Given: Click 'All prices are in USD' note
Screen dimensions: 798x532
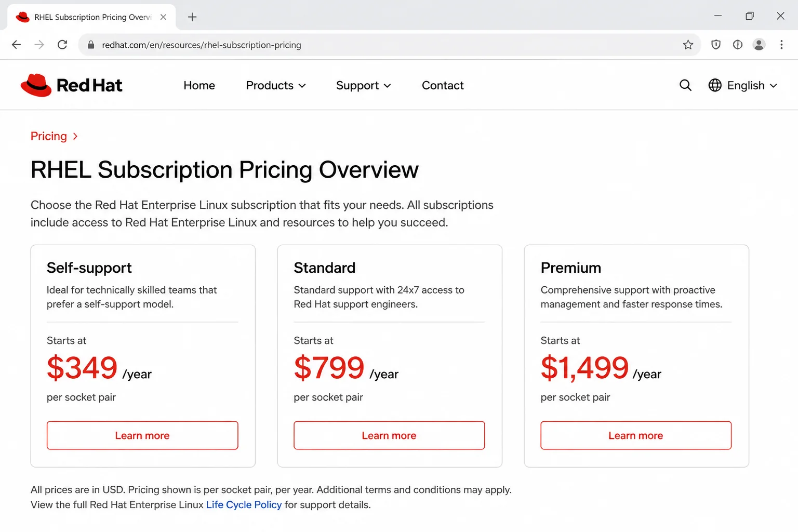Looking at the screenshot, I should 271,489.
